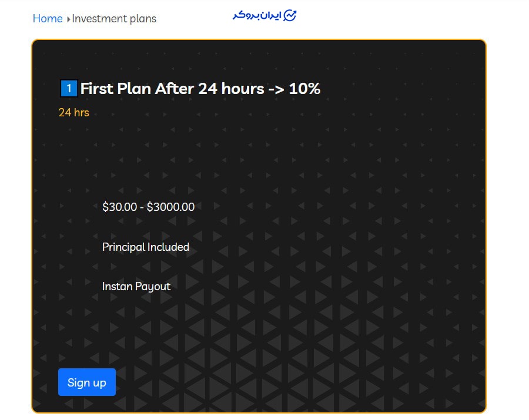The image size is (529, 420).
Task: Click the orange 24 hrs duration label
Action: (x=74, y=113)
